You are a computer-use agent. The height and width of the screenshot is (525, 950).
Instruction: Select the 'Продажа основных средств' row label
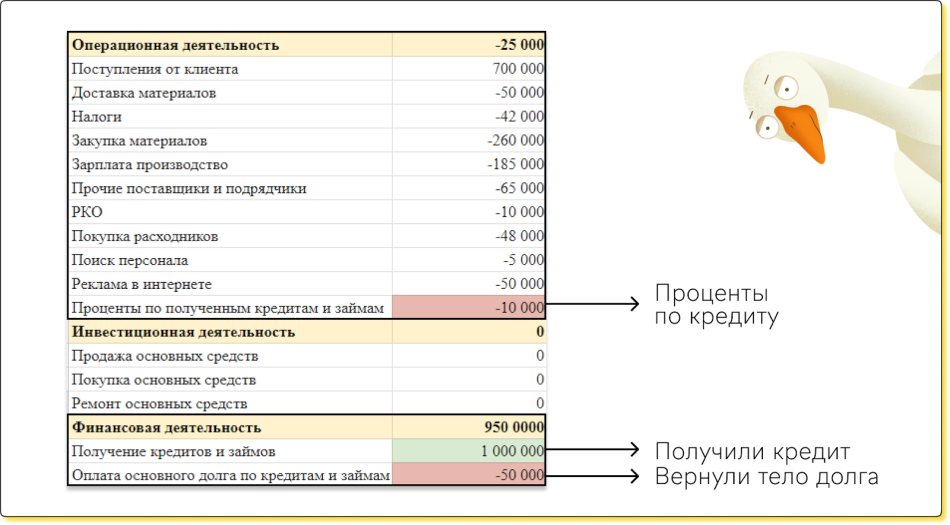165,356
